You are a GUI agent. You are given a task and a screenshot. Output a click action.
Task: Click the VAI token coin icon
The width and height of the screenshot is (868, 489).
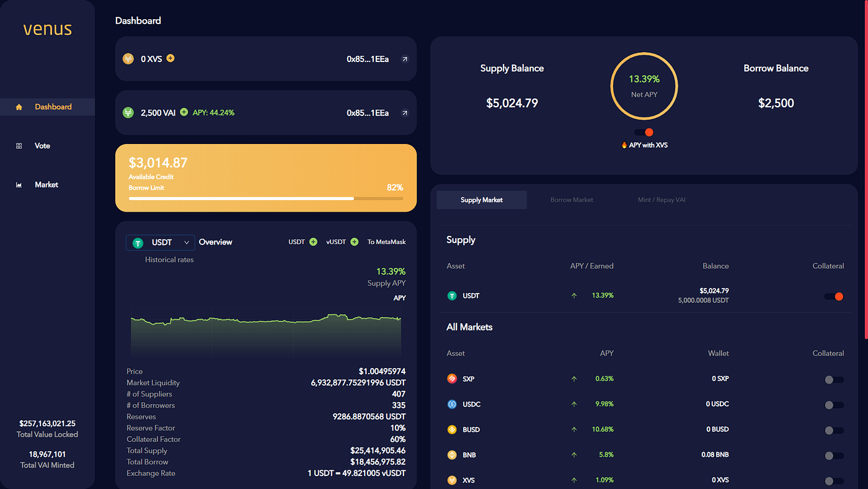pyautogui.click(x=128, y=113)
